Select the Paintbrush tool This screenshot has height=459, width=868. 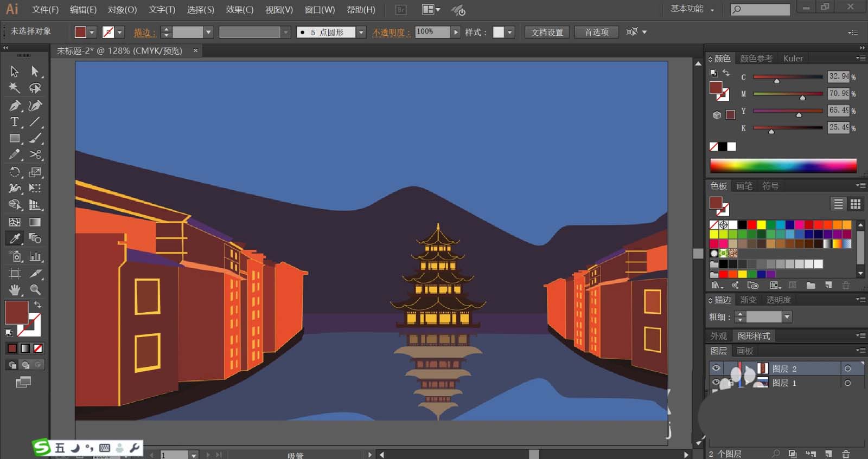(35, 138)
